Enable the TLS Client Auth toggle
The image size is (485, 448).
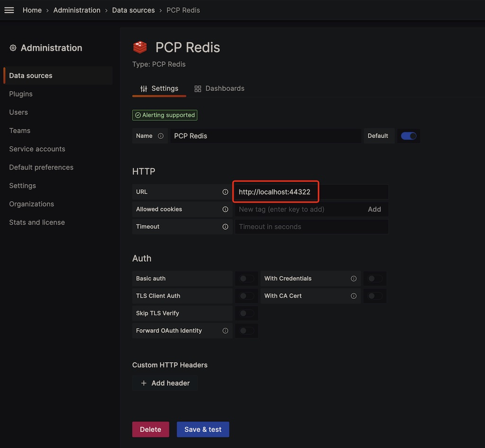tap(246, 296)
